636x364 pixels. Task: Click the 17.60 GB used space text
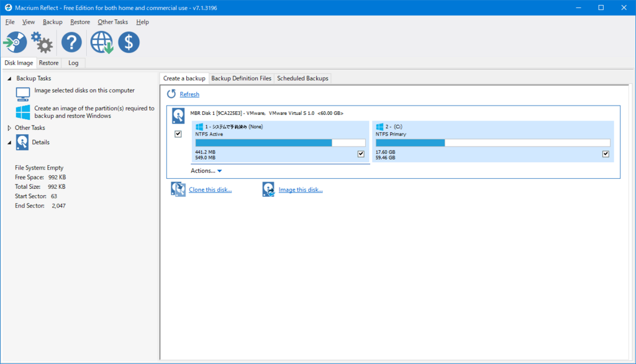[x=385, y=152]
